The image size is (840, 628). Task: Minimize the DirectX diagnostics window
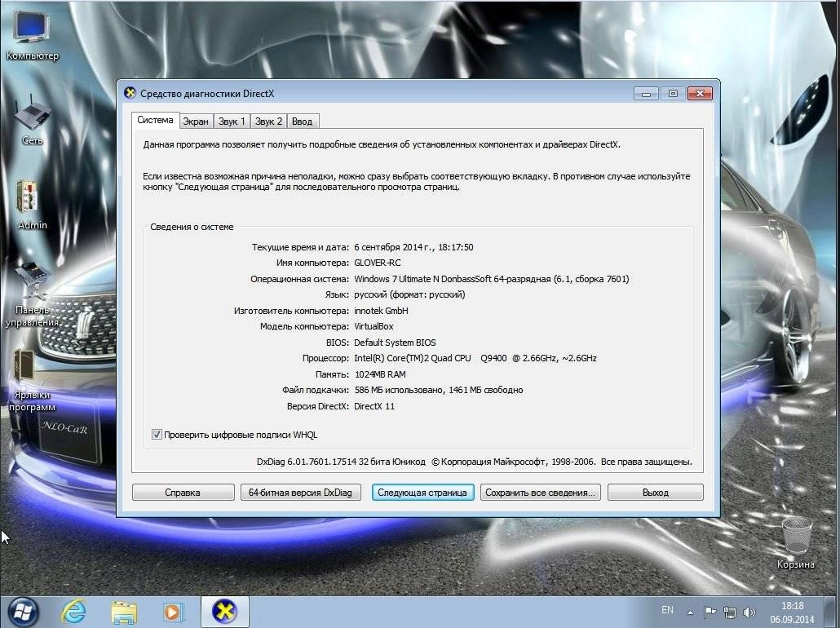pyautogui.click(x=646, y=93)
